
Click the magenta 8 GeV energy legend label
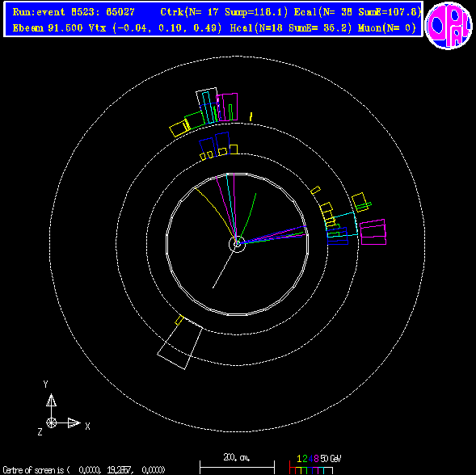click(x=316, y=458)
